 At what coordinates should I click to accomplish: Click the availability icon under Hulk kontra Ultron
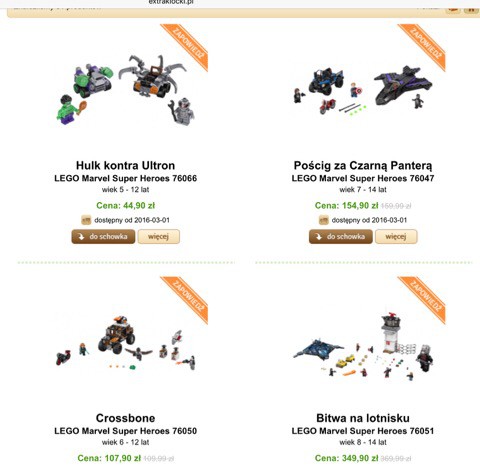[x=86, y=220]
